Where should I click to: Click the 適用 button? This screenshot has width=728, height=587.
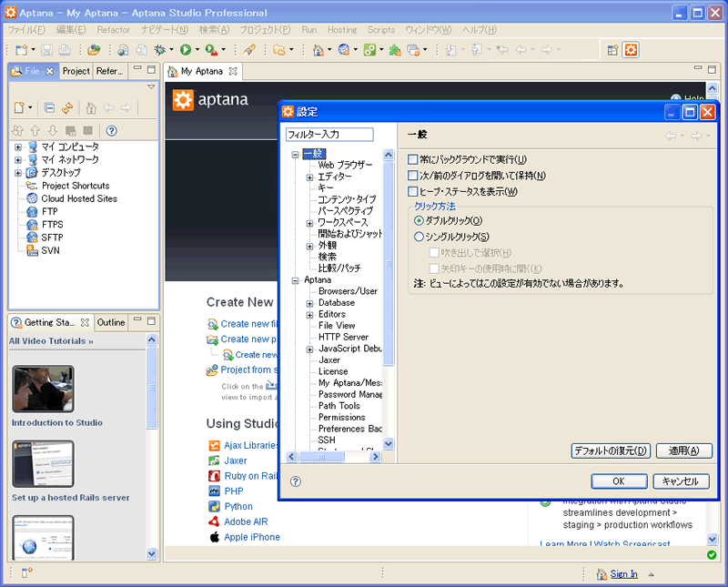click(684, 450)
